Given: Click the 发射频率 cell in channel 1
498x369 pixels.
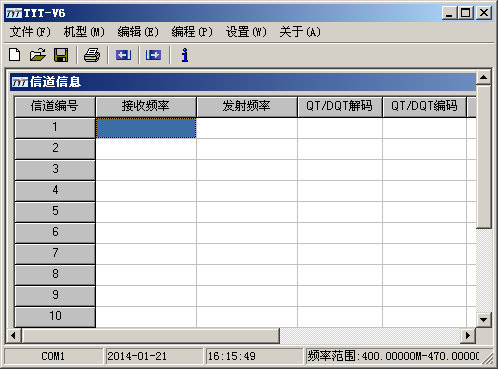Looking at the screenshot, I should pos(247,128).
